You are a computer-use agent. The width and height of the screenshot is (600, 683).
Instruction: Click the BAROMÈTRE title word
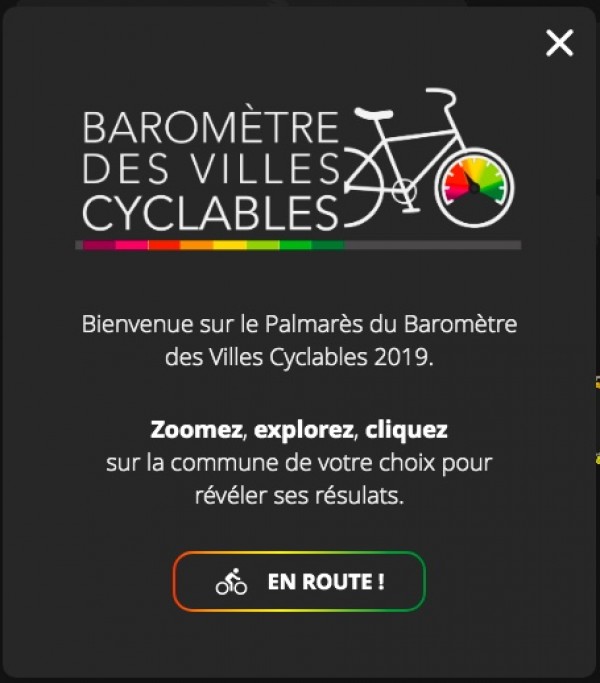(211, 127)
